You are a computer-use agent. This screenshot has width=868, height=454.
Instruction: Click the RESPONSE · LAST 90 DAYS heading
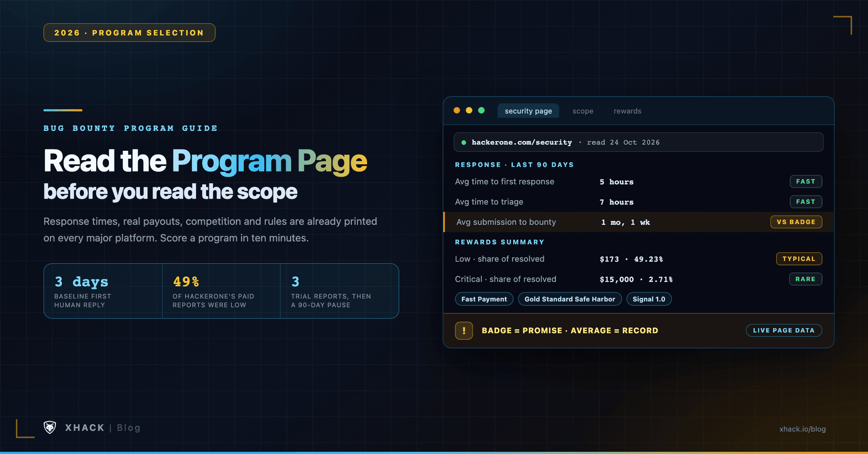pos(514,165)
